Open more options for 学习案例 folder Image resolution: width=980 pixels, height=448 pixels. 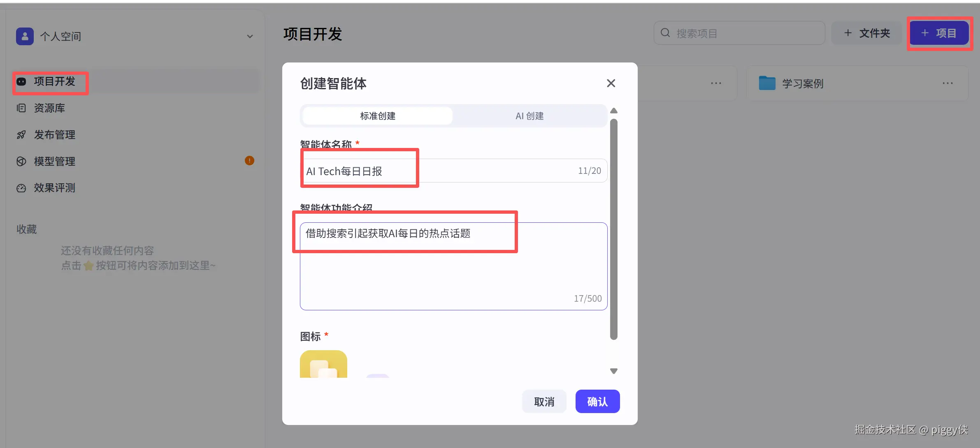pyautogui.click(x=947, y=83)
